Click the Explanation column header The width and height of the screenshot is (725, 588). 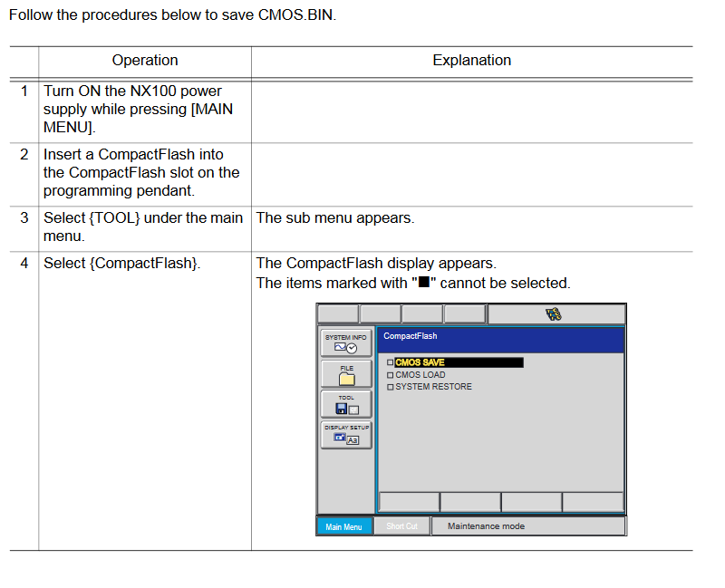(x=471, y=61)
